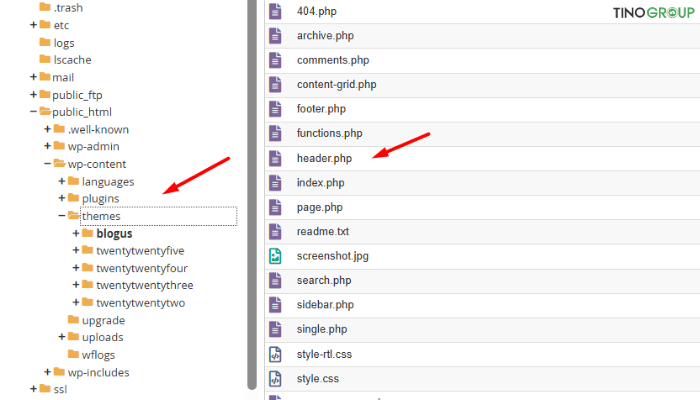The image size is (700, 400).
Task: Select the twentytwentytwo tree item
Action: coord(140,303)
